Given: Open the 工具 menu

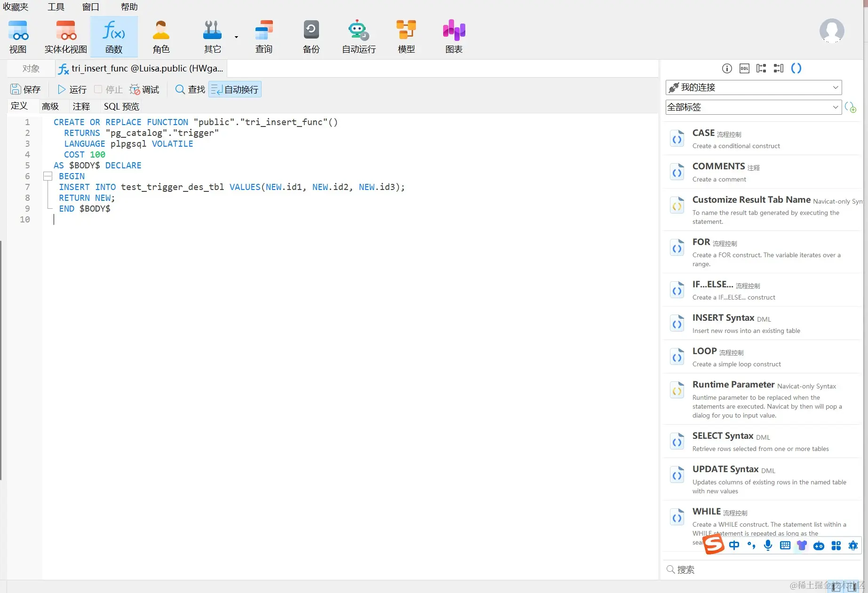Looking at the screenshot, I should [x=56, y=7].
